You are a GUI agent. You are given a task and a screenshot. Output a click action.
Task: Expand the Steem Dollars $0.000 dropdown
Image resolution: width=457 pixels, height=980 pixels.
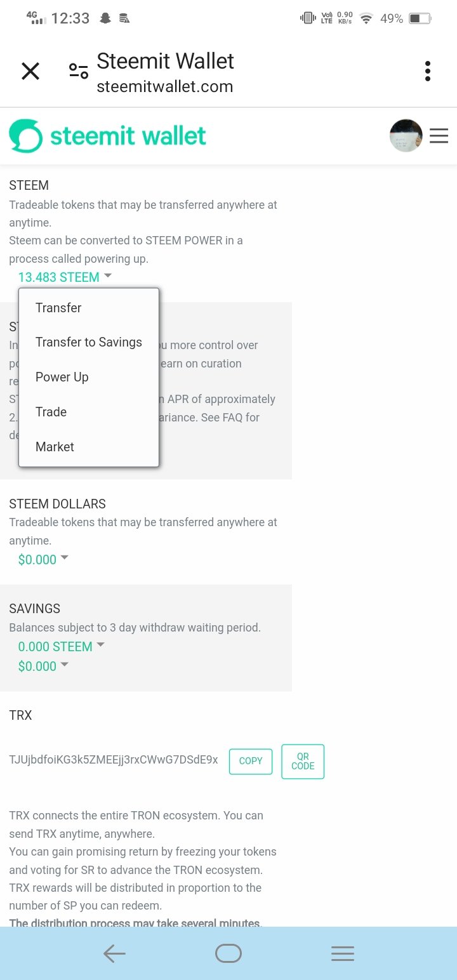click(43, 559)
